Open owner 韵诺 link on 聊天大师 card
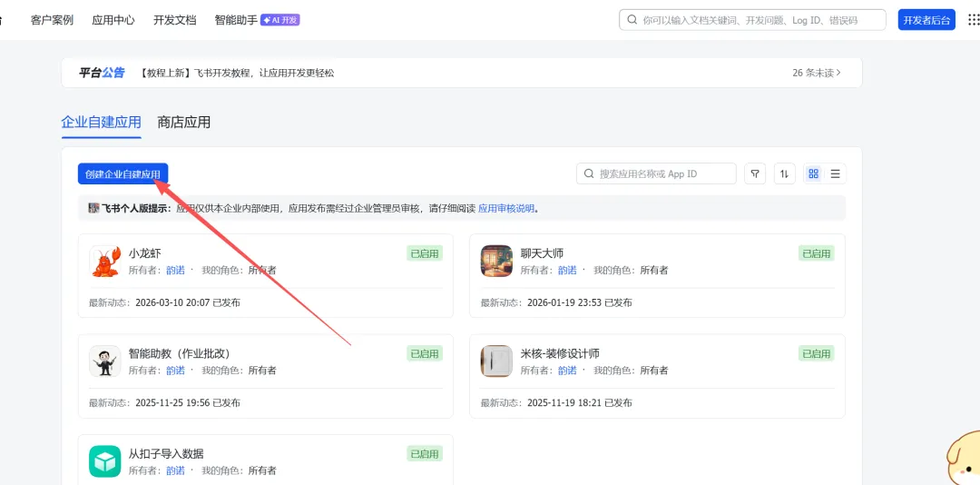The width and height of the screenshot is (980, 485). 567,271
